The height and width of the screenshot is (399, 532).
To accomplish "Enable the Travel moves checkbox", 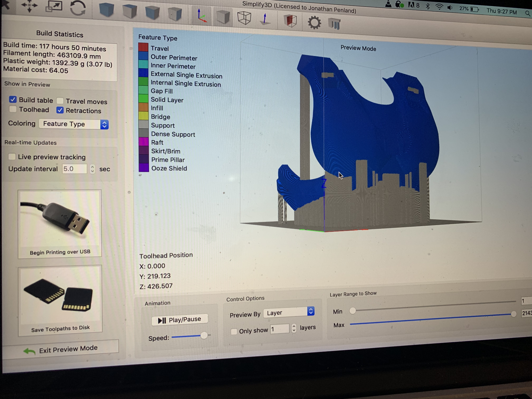I will (60, 101).
